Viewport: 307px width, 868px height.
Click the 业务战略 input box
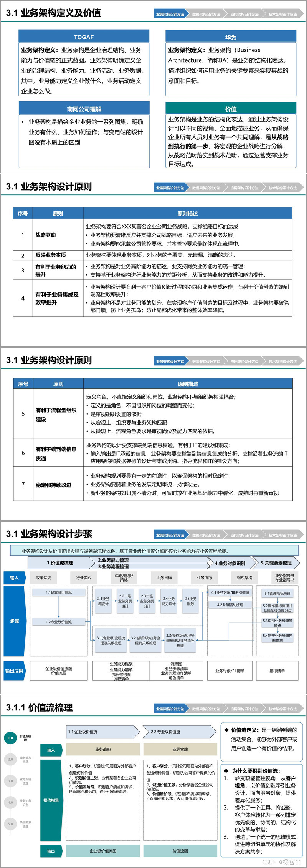(103, 749)
